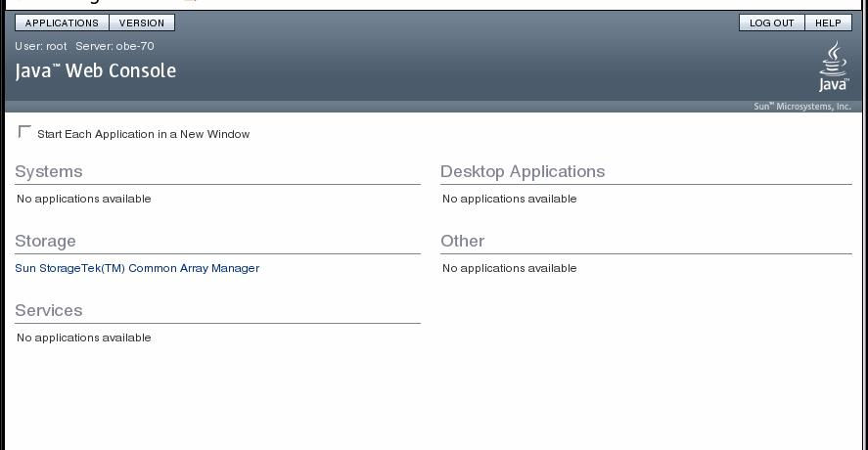Click the 'Server: obe-70' label
Image resolution: width=868 pixels, height=450 pixels.
[x=115, y=46]
